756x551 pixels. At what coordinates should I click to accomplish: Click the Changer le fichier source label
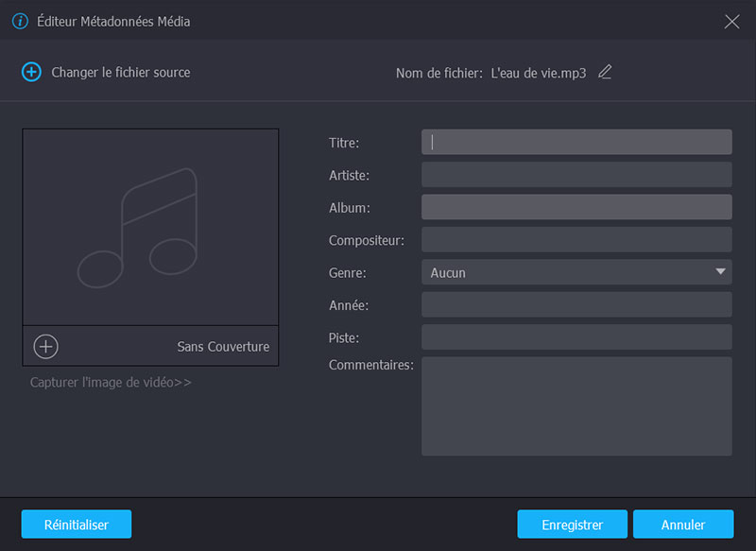[x=120, y=72]
